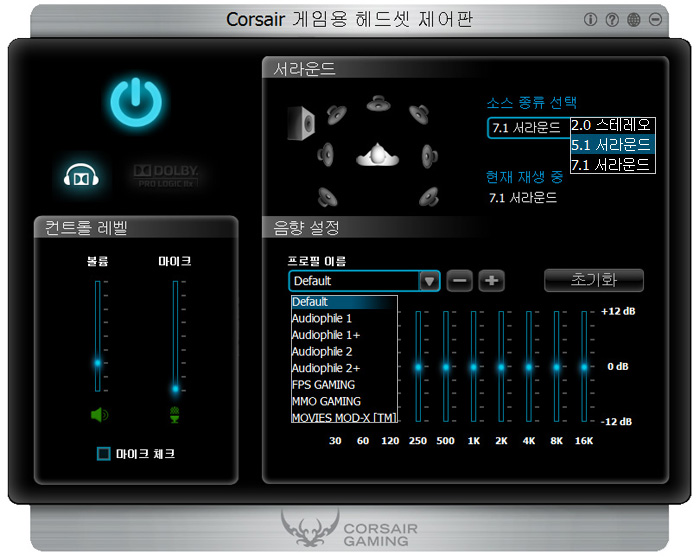Select FPS GAMING profile

coord(344,384)
